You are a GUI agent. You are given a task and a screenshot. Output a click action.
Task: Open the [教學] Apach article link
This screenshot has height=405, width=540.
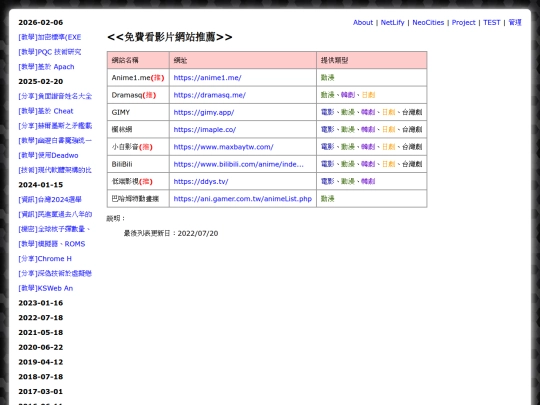point(46,67)
